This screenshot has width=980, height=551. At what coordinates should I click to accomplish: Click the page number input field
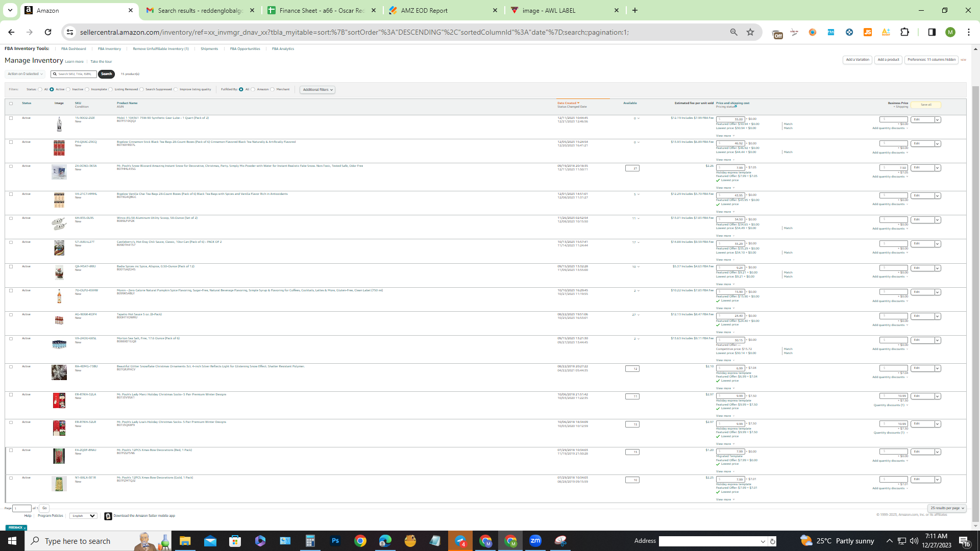coord(21,508)
